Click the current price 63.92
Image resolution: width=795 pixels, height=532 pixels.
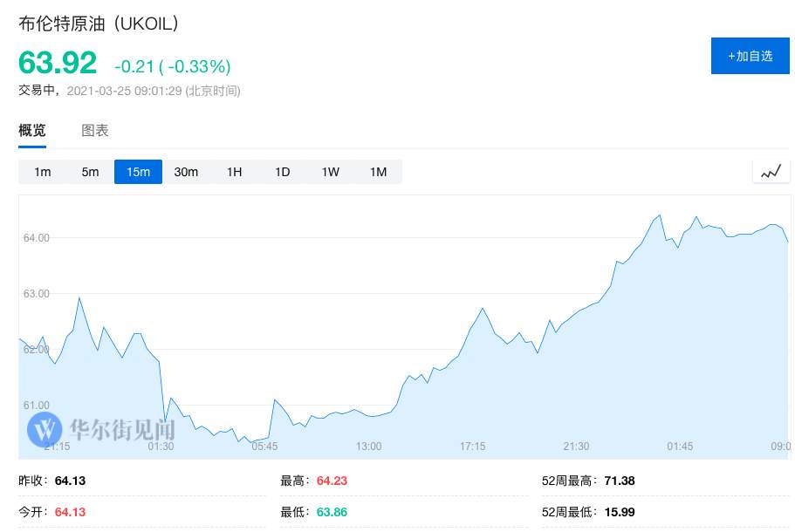tap(58, 62)
